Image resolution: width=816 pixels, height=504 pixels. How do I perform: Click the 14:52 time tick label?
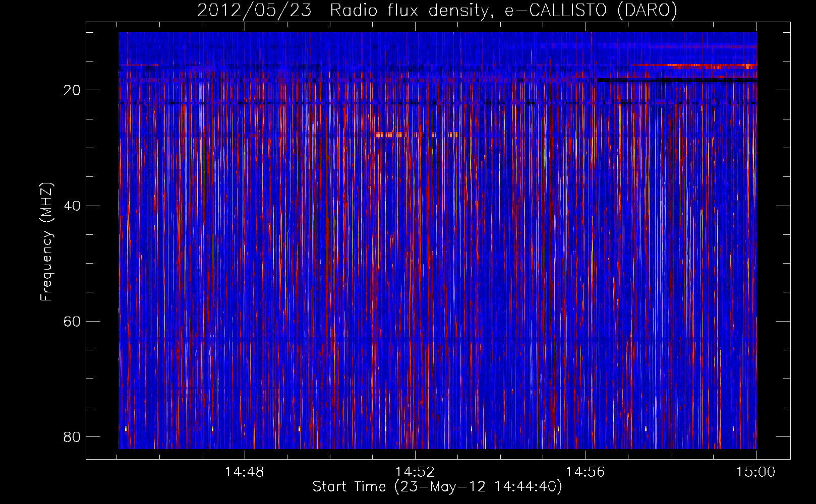click(415, 472)
